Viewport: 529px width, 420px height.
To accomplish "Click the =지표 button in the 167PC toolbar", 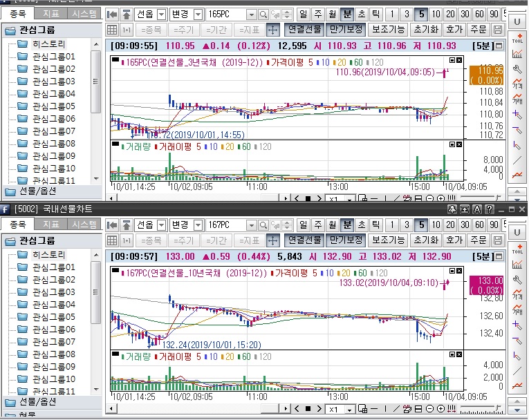I will (250, 240).
